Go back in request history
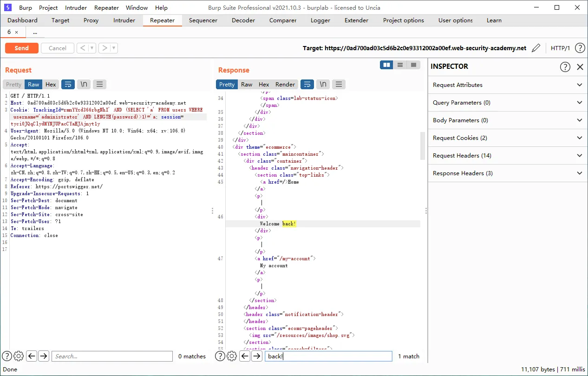Screen dimensions: 588x376 (83, 48)
